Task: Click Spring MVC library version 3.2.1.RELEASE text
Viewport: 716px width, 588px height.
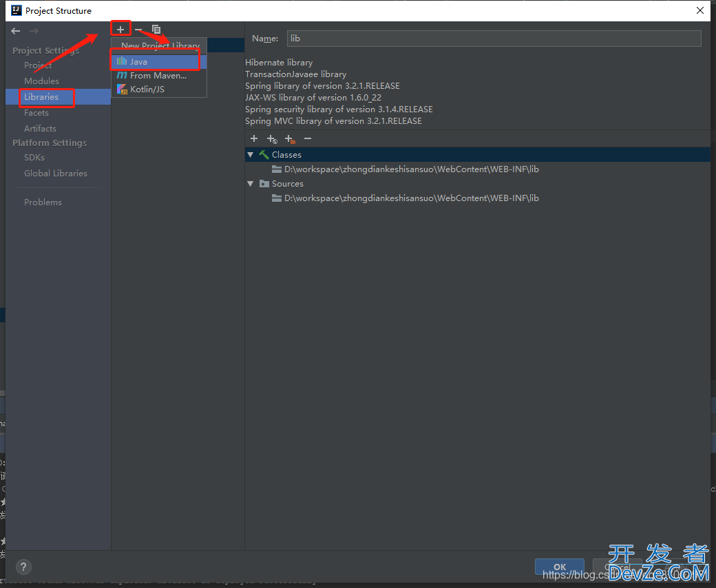Action: coord(333,121)
